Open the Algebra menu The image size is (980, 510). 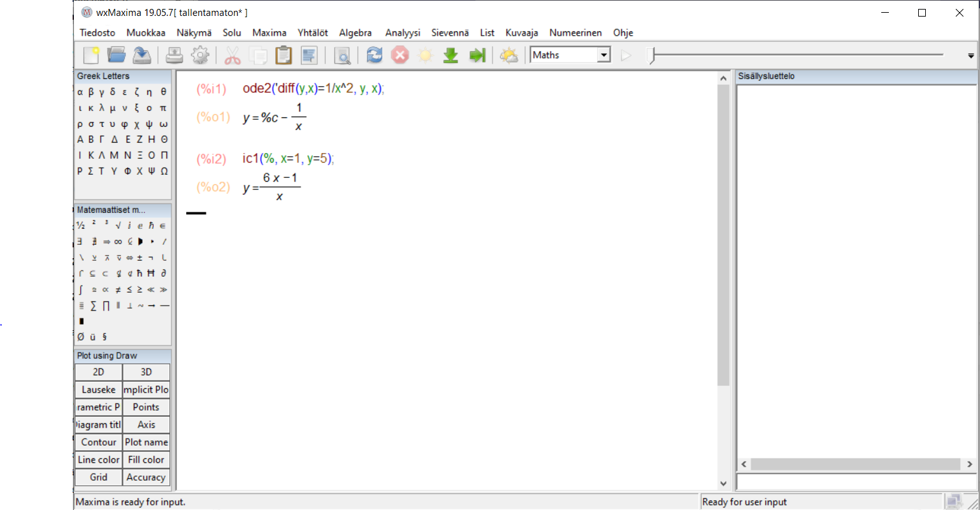pyautogui.click(x=355, y=33)
